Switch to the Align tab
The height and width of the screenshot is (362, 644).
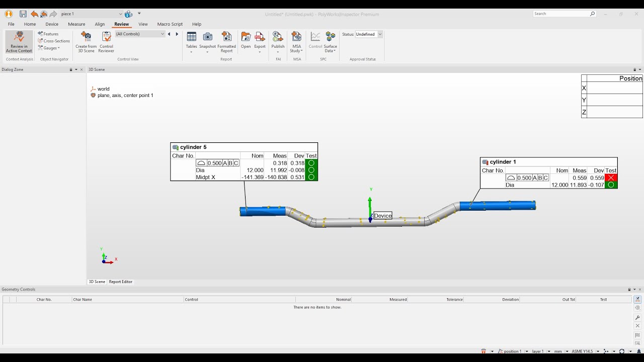[100, 24]
